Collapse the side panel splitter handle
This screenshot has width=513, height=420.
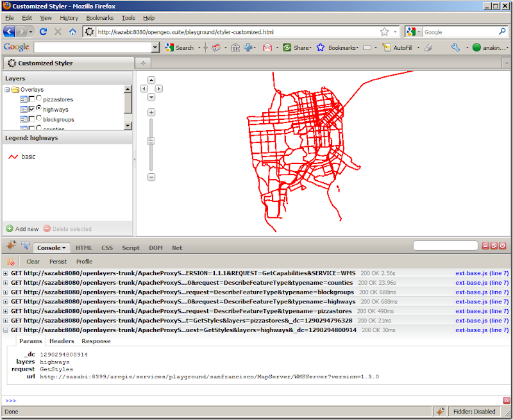coord(135,159)
